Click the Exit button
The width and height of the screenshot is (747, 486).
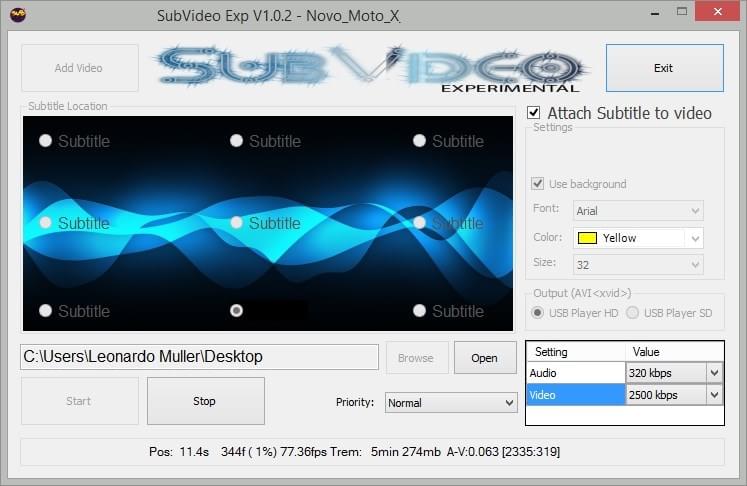click(665, 68)
